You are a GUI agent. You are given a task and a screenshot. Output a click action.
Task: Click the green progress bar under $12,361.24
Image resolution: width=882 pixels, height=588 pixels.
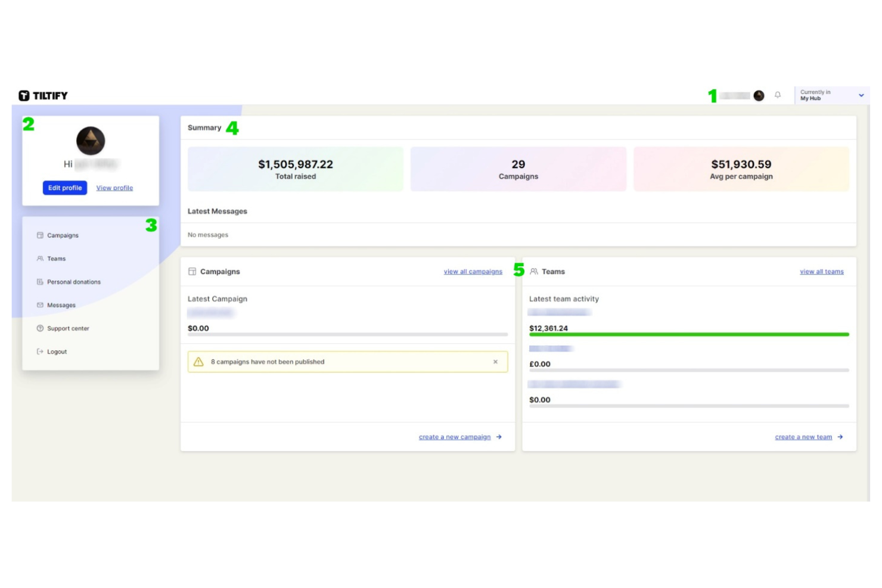(x=689, y=334)
